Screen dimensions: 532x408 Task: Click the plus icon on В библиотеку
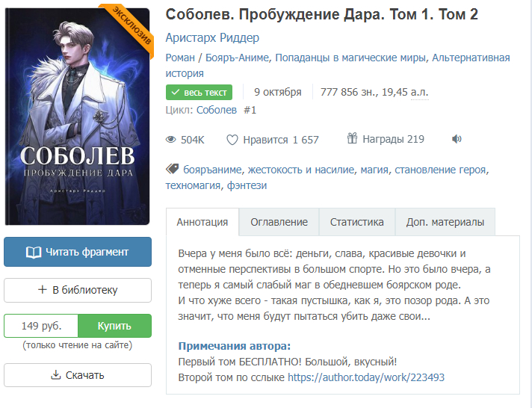42,290
